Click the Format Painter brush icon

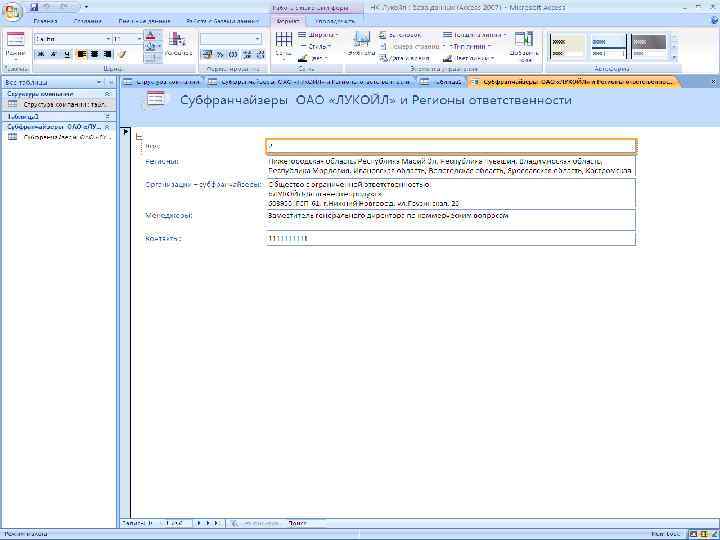coord(122,54)
